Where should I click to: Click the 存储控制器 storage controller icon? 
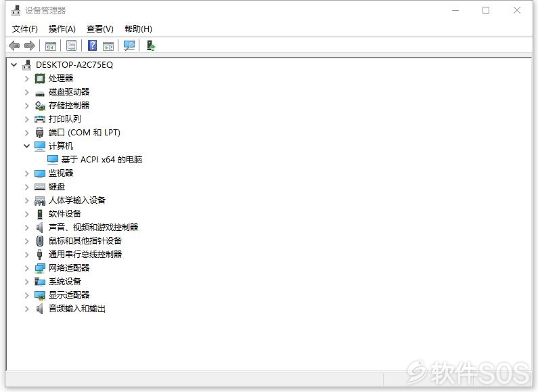40,106
